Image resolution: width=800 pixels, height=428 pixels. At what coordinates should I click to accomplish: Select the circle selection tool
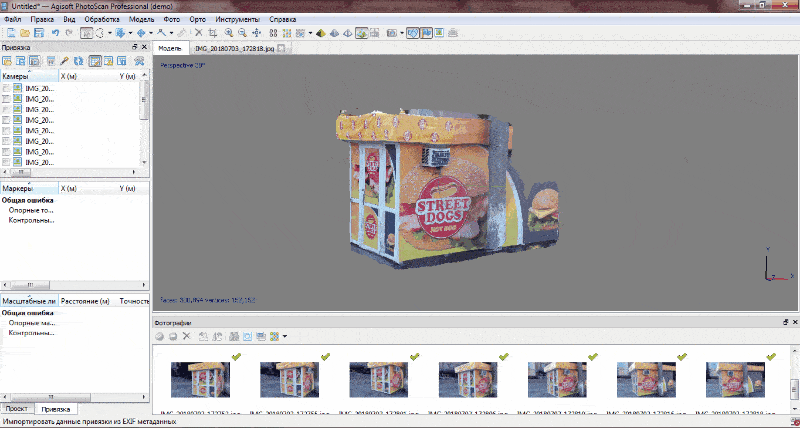tap(99, 33)
